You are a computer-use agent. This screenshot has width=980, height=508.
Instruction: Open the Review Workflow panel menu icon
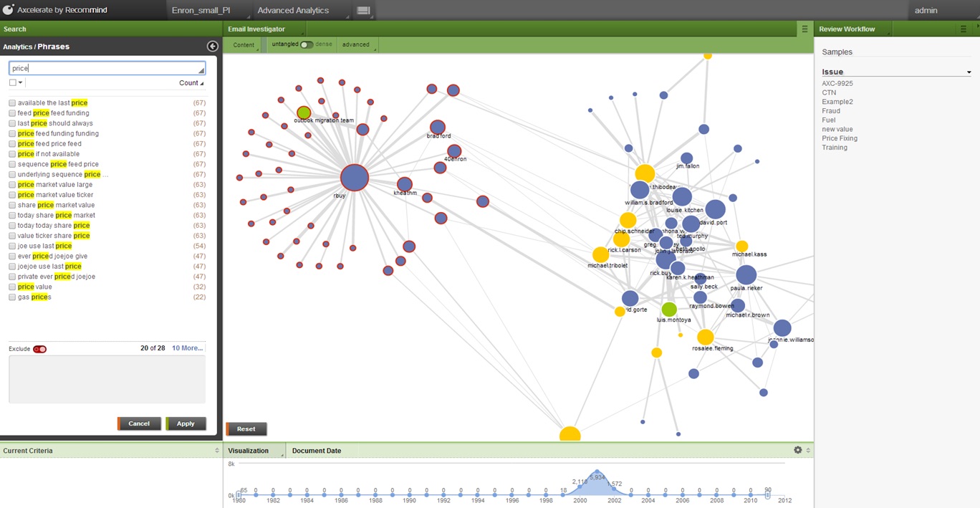pos(964,29)
